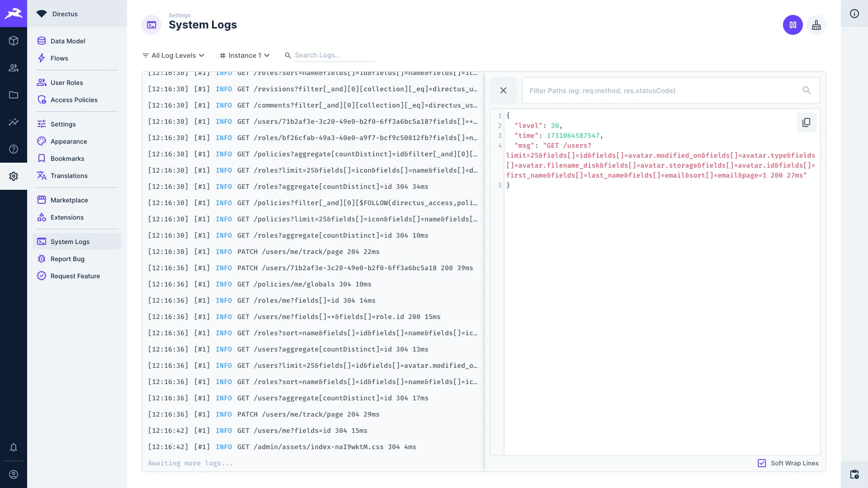
Task: Click the Request Feature sidebar link
Action: pos(75,275)
